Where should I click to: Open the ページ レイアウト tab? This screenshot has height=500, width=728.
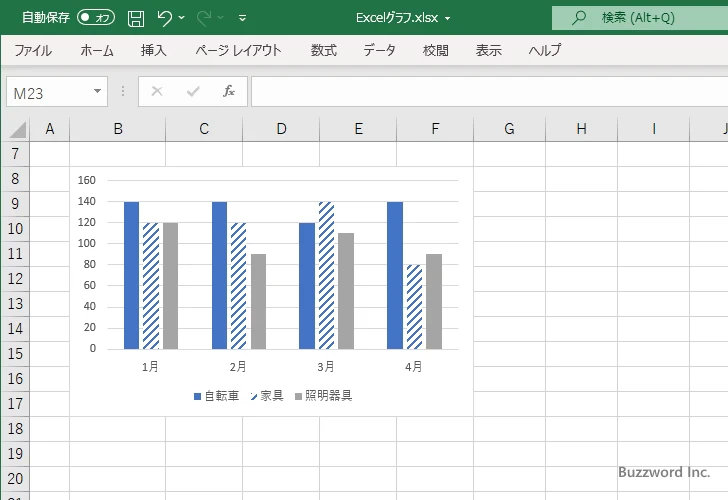238,50
